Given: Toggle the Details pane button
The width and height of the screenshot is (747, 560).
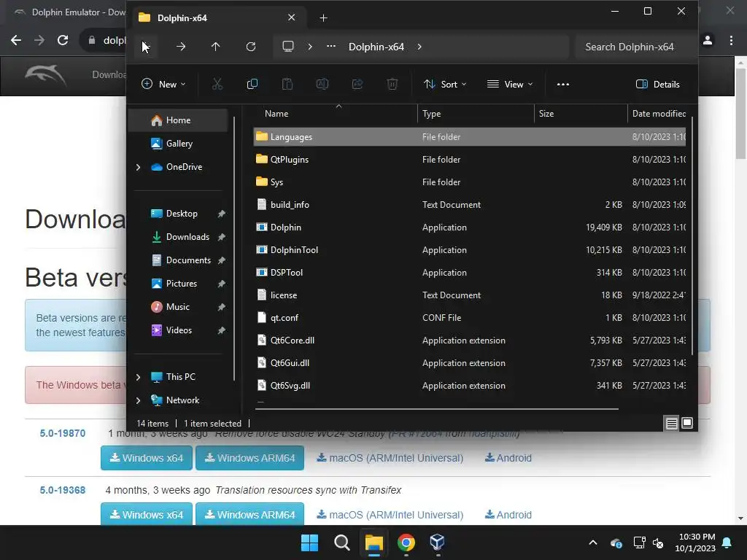Looking at the screenshot, I should pyautogui.click(x=657, y=85).
